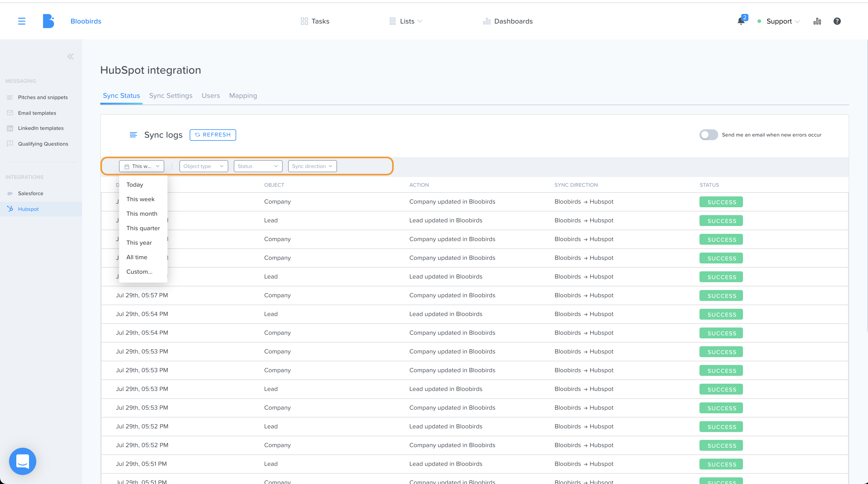Select This week from date menu

point(143,199)
